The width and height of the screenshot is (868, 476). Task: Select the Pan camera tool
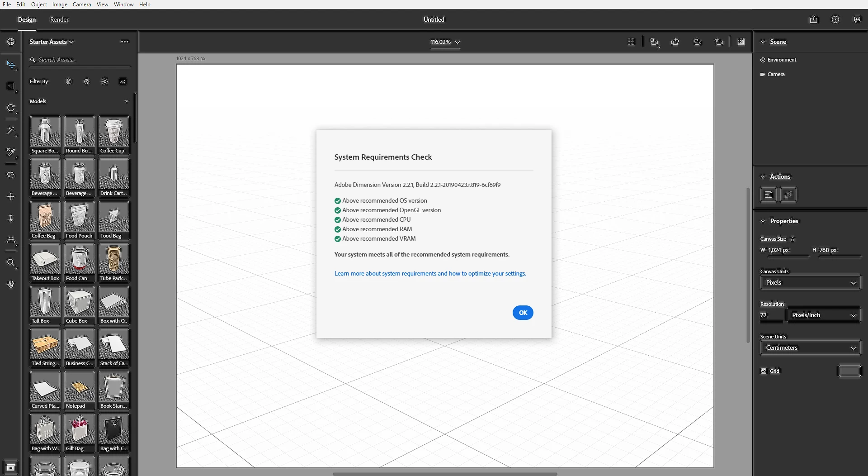(x=11, y=196)
